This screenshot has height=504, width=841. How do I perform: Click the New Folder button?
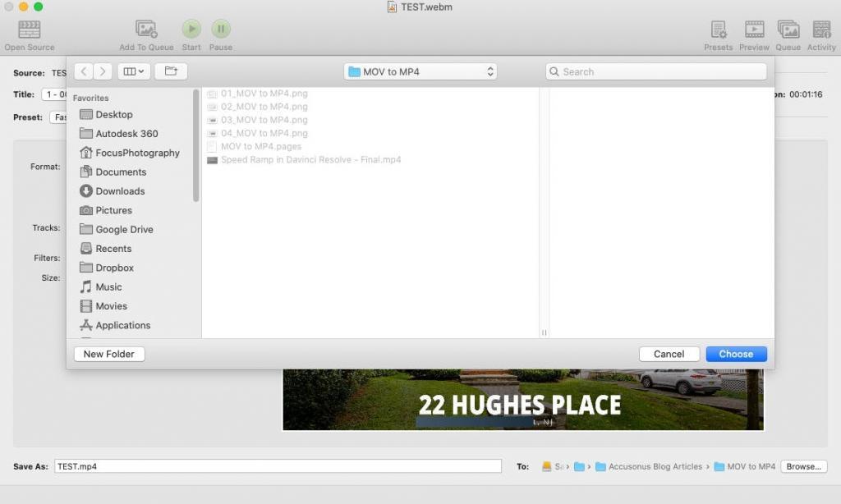[x=109, y=355]
